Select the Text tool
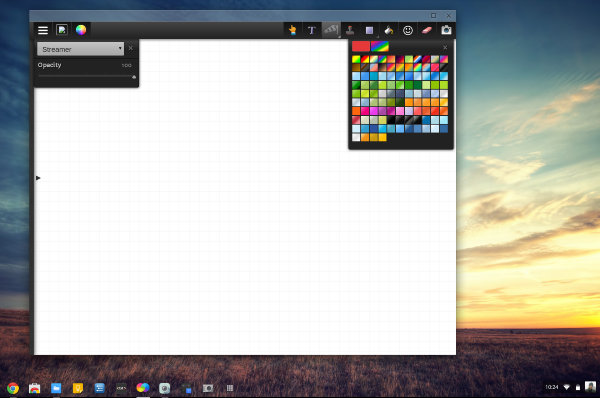Image resolution: width=600 pixels, height=398 pixels. pyautogui.click(x=311, y=30)
